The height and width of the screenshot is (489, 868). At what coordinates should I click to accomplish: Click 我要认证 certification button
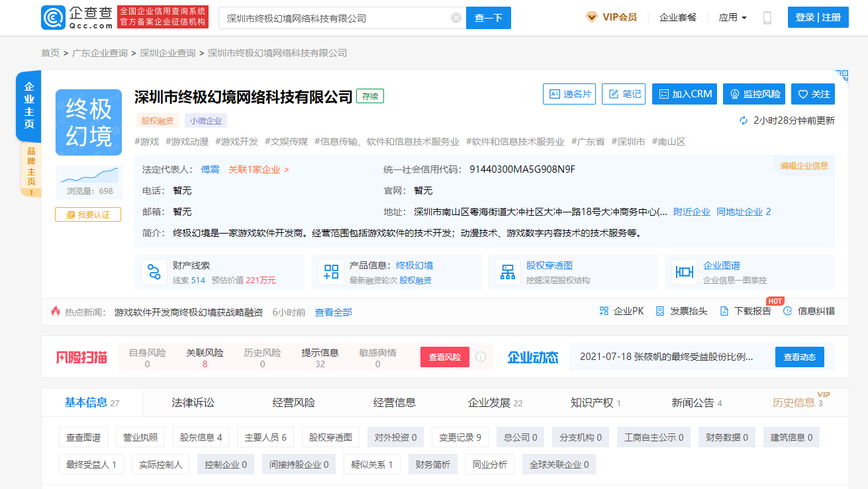tap(88, 214)
